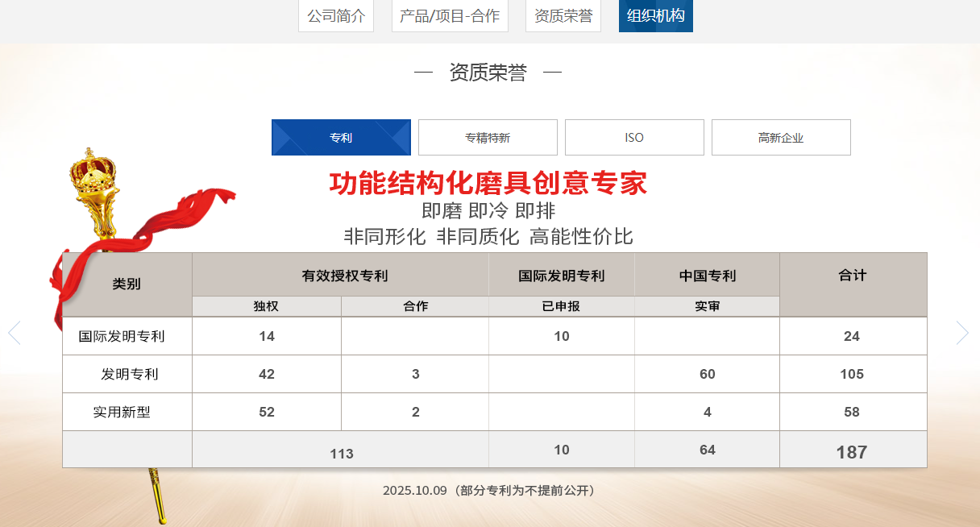Go to previous slide with left arrow
Viewport: 980px width, 527px height.
[15, 333]
